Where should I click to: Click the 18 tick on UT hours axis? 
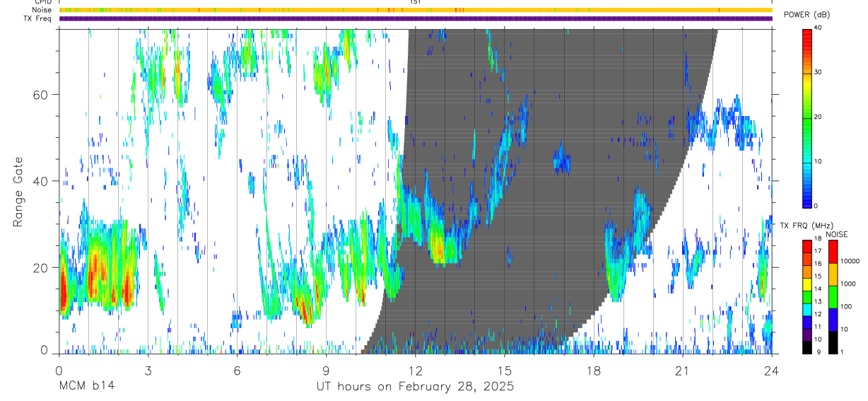point(594,370)
